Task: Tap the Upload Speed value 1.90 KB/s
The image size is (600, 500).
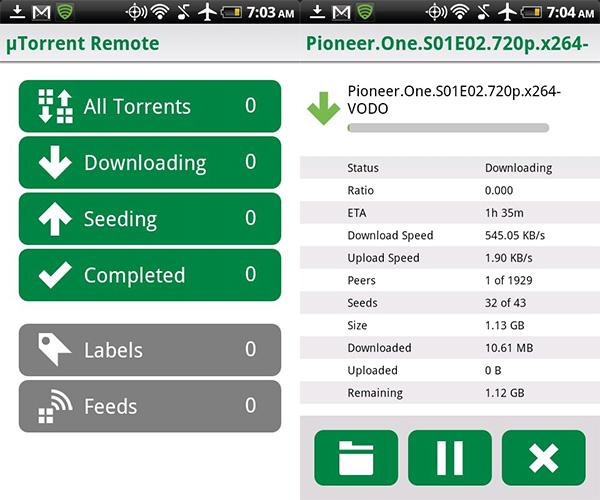Action: (509, 258)
